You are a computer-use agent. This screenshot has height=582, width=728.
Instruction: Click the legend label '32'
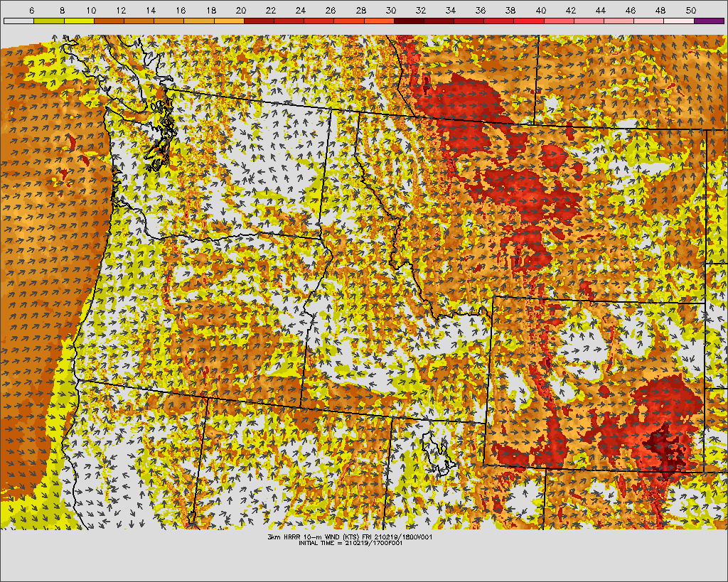(x=421, y=10)
